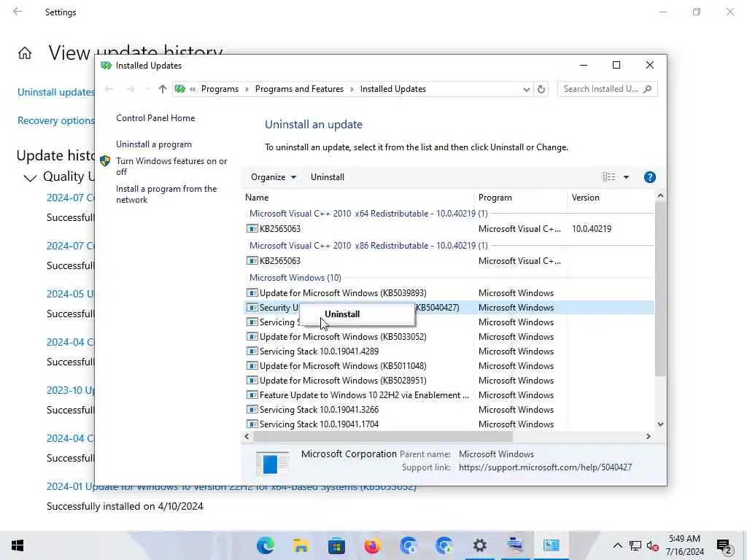Open support link for KB5040427
Image resolution: width=747 pixels, height=560 pixels.
tap(545, 467)
